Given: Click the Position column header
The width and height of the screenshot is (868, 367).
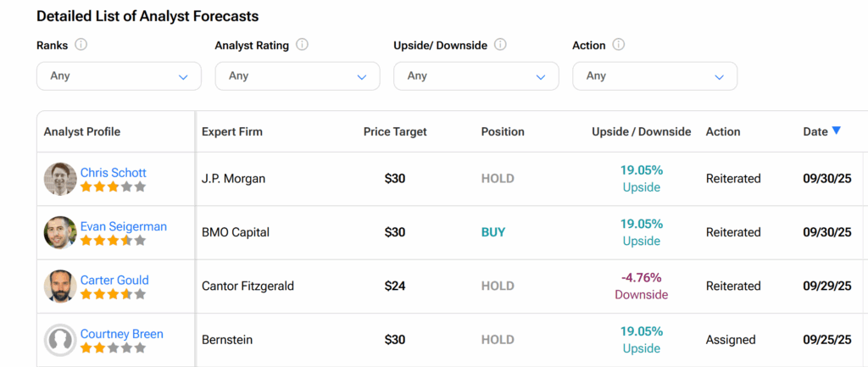Looking at the screenshot, I should (503, 131).
